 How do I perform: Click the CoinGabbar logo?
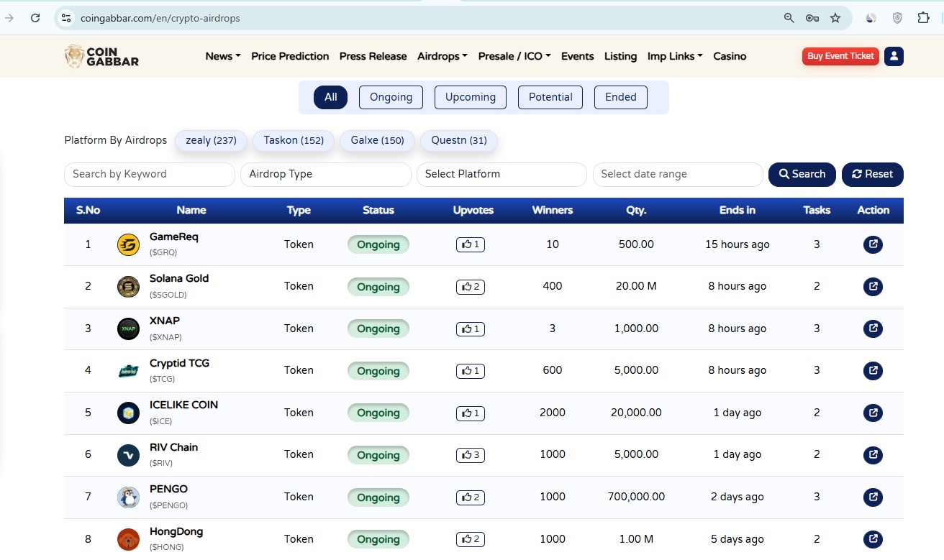[101, 56]
